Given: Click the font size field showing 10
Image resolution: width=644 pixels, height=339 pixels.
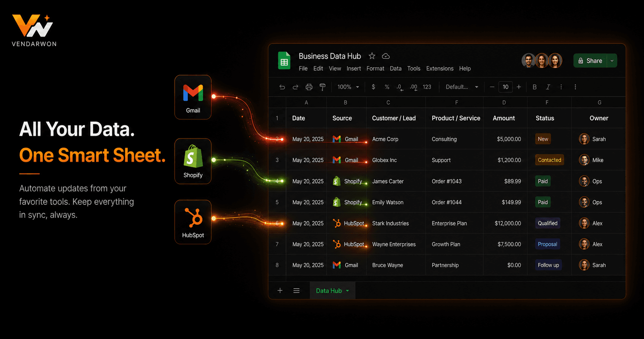Looking at the screenshot, I should tap(505, 87).
